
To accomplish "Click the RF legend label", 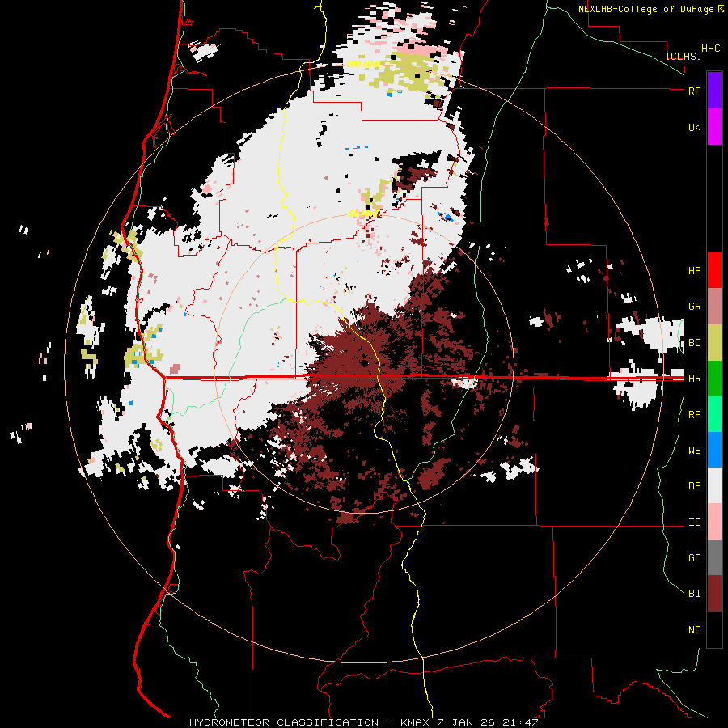I will [x=694, y=91].
